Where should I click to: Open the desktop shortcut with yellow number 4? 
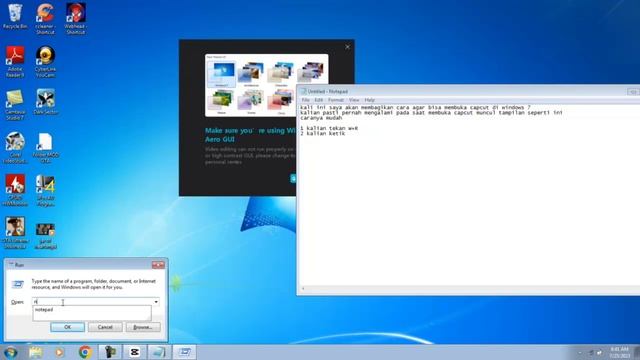pos(45,190)
